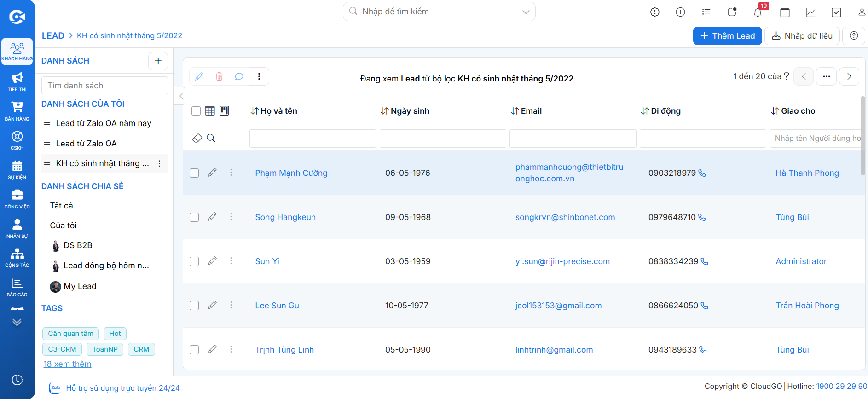
Task: Open the CSKH customer care module
Action: [x=17, y=140]
